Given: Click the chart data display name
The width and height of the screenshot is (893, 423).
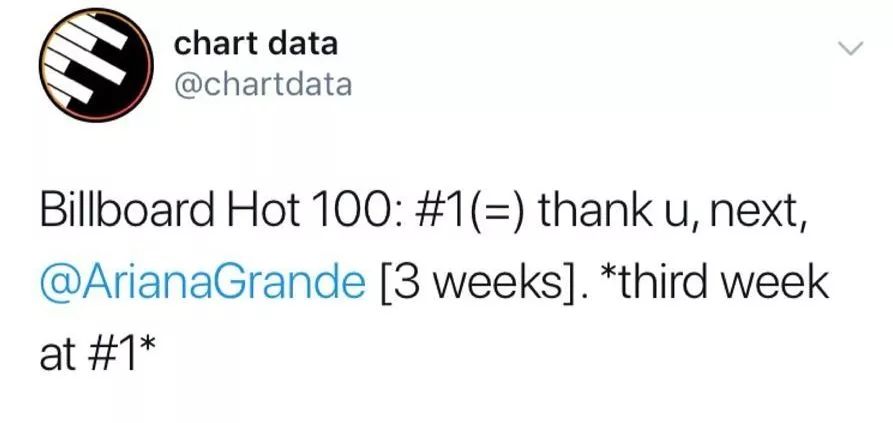Looking at the screenshot, I should click(256, 44).
